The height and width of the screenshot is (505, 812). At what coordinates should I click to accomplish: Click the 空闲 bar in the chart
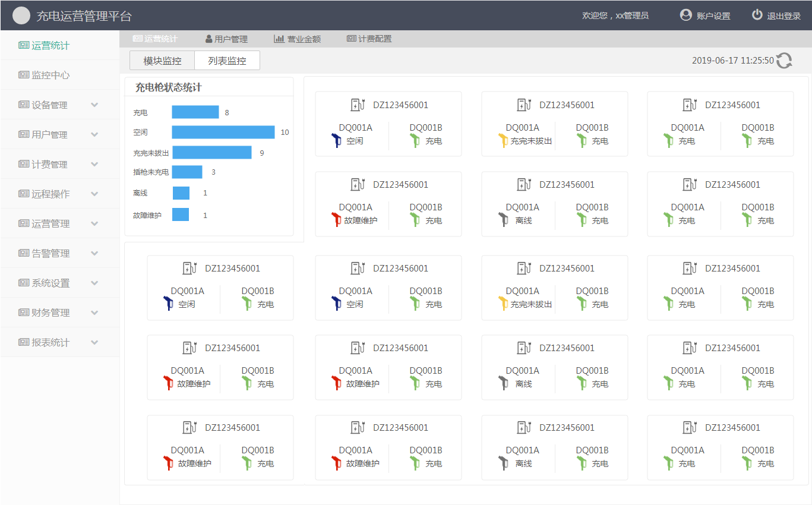point(223,132)
